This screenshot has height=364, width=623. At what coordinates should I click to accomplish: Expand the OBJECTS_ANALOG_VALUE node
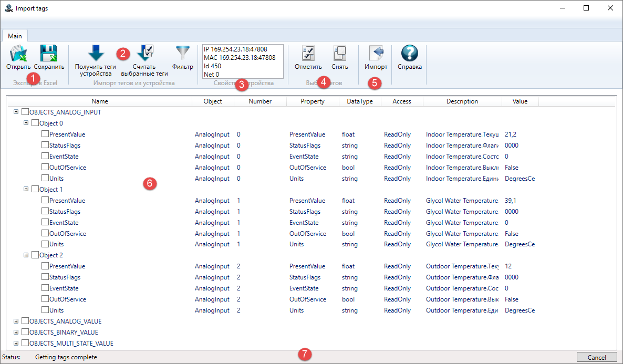(x=16, y=321)
